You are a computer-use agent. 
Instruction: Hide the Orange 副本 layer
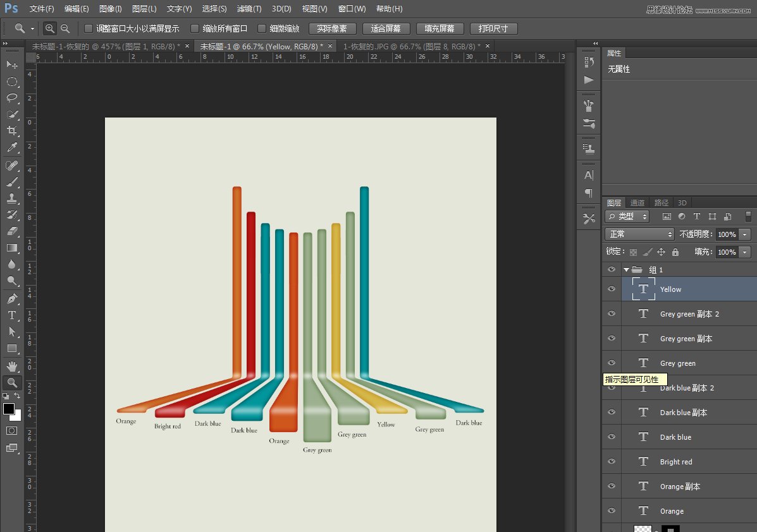(612, 486)
